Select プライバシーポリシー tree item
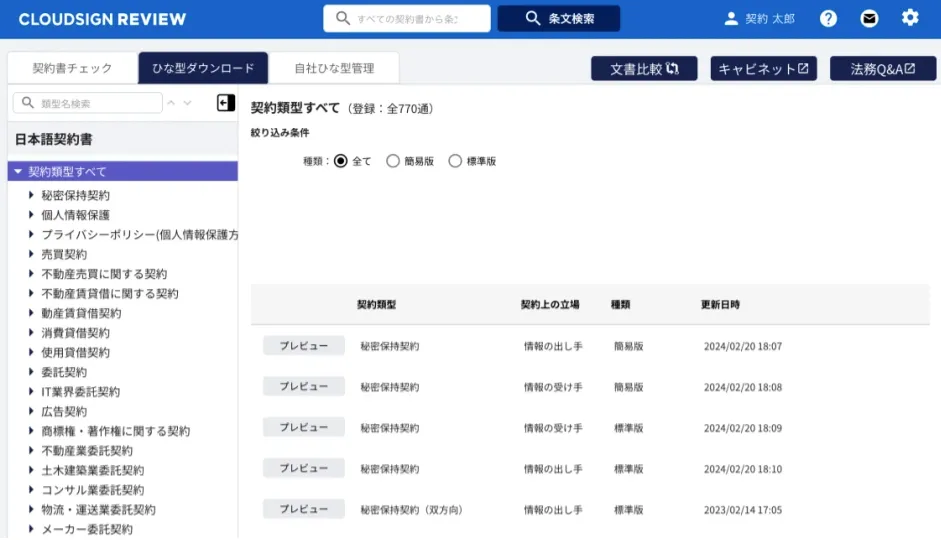 (x=139, y=235)
